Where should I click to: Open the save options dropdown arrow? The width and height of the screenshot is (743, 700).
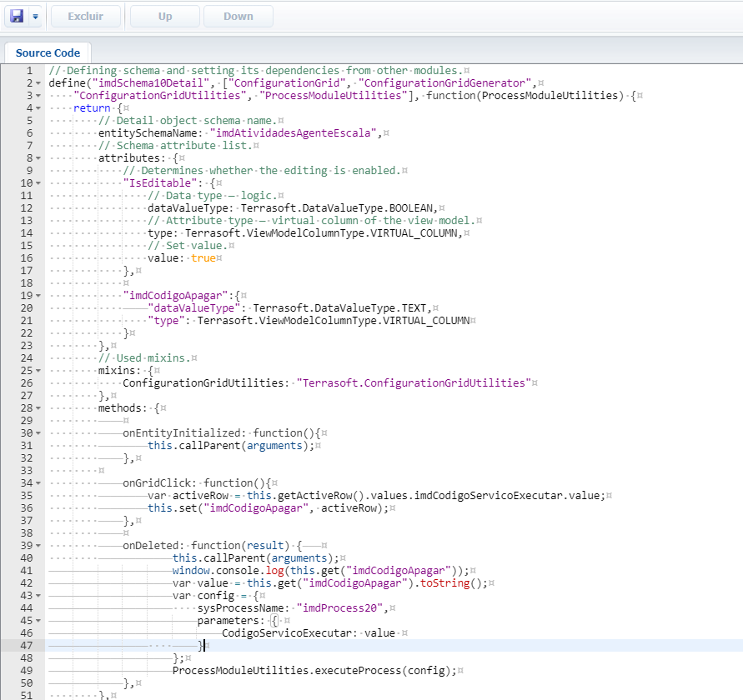tap(35, 17)
